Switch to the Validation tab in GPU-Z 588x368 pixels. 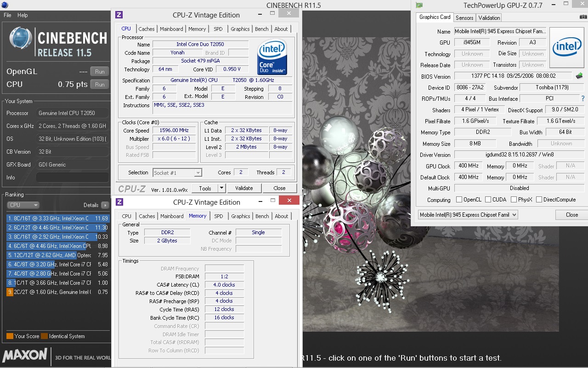coord(489,18)
